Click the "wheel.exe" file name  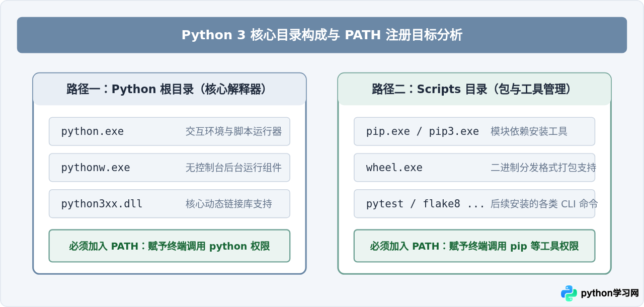[394, 168]
